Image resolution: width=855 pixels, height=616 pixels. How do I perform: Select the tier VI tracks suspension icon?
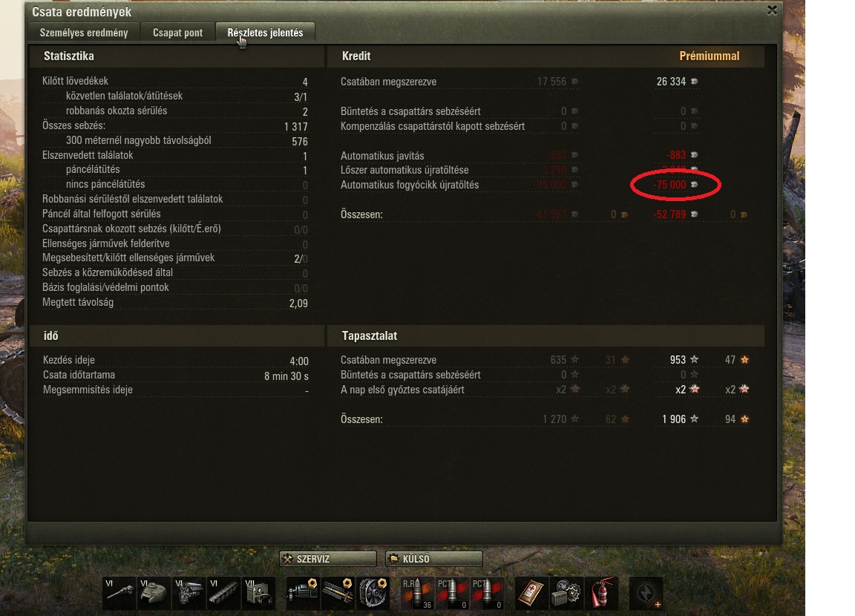click(x=223, y=593)
